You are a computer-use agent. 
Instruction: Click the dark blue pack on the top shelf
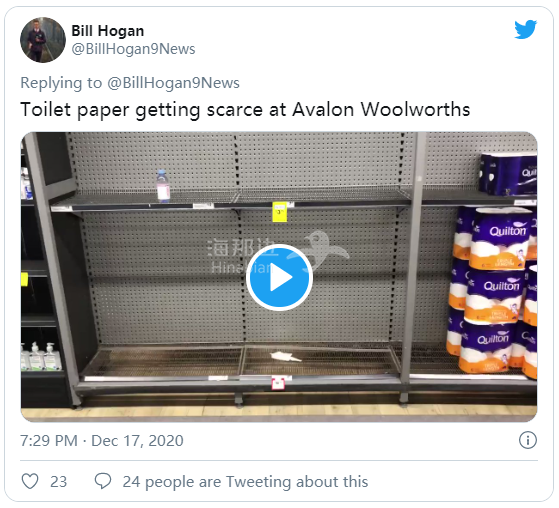(x=508, y=174)
